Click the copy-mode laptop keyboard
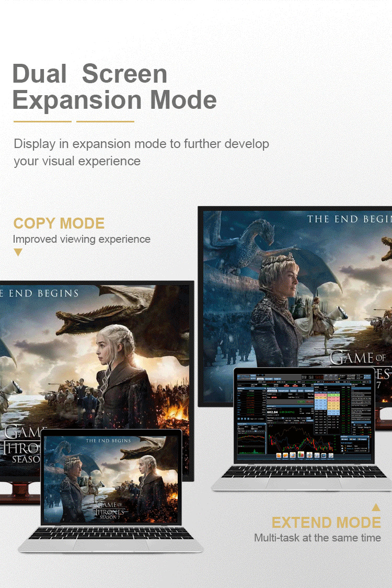This screenshot has height=588, width=392. pyautogui.click(x=111, y=533)
